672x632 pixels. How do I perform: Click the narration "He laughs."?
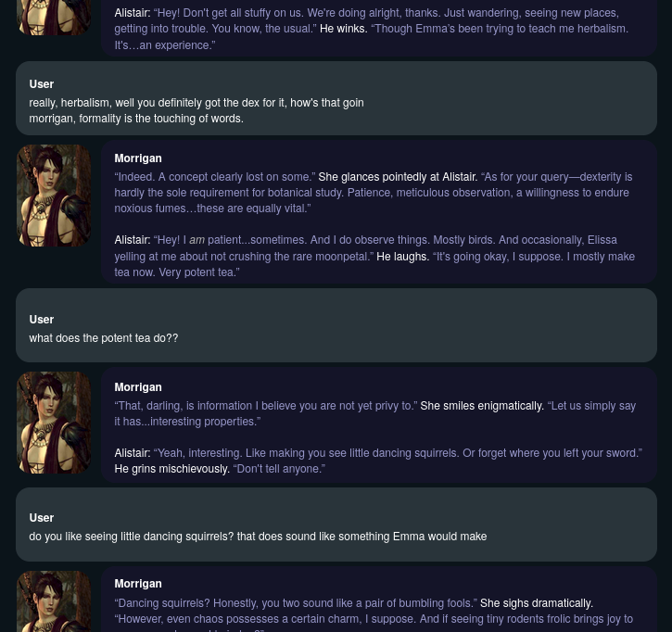pyautogui.click(x=402, y=257)
